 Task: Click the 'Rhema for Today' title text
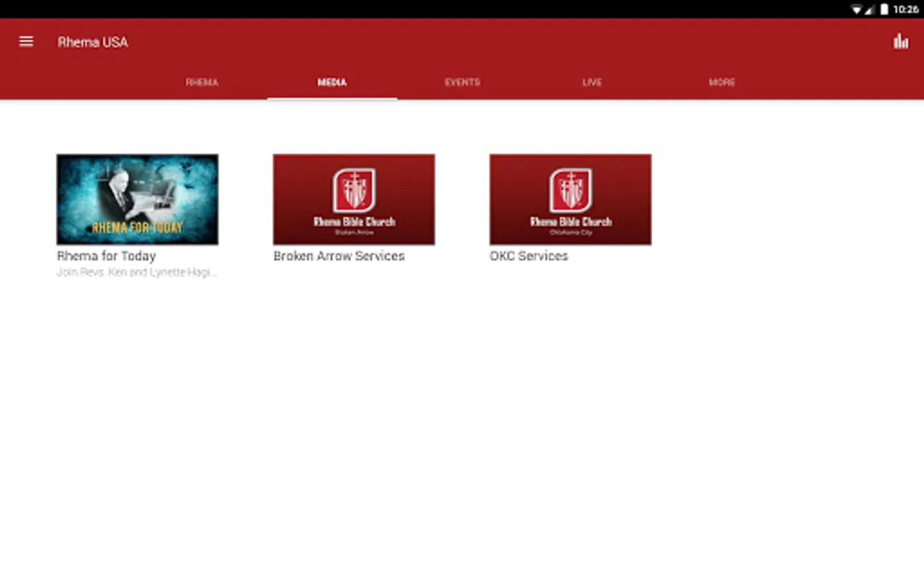click(x=107, y=256)
